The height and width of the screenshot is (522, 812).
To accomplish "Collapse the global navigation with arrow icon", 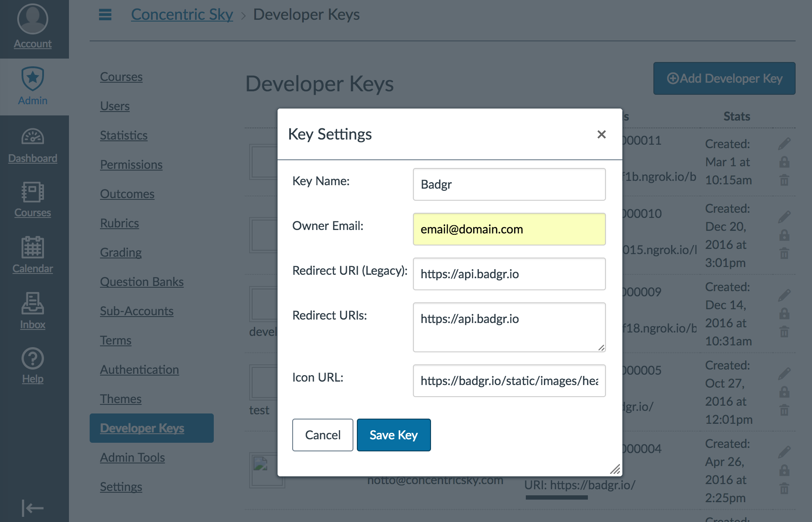I will click(x=33, y=508).
